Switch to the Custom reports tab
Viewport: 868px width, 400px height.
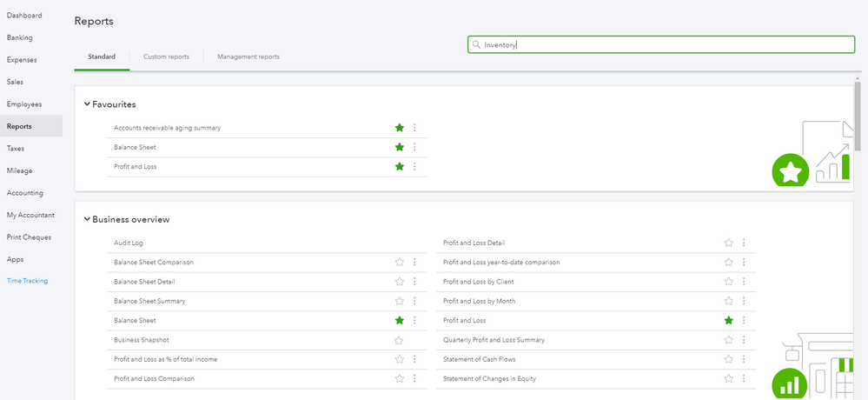(167, 57)
